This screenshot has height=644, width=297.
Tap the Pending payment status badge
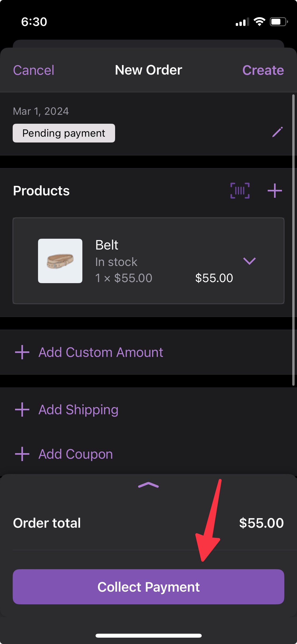64,133
